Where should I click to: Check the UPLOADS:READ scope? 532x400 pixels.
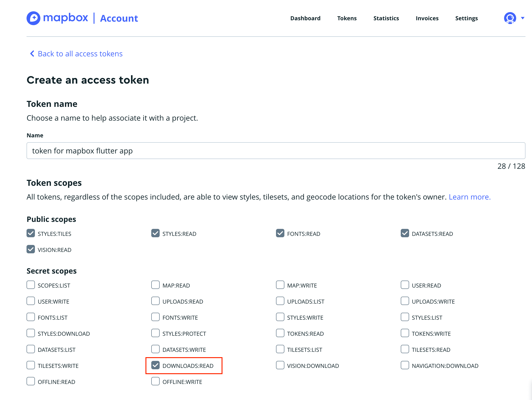coord(155,301)
